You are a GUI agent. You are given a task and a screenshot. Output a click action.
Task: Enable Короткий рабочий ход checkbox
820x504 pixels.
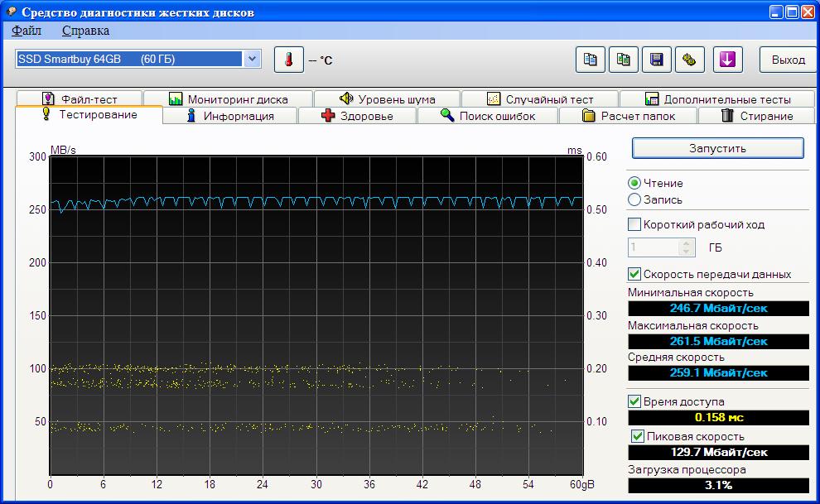point(634,224)
